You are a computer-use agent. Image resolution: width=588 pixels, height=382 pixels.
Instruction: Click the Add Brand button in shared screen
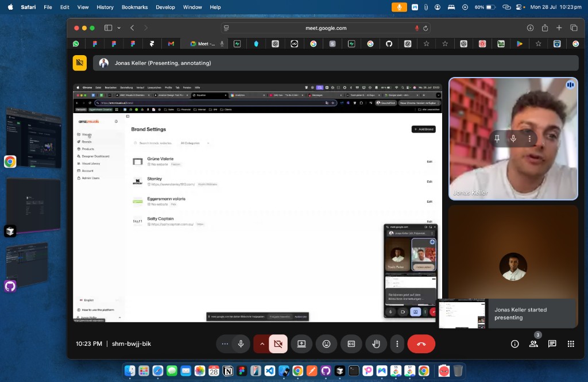(423, 129)
